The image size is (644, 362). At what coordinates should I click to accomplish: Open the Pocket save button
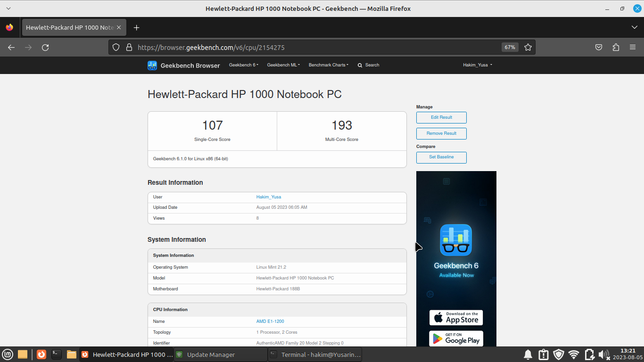(x=599, y=47)
